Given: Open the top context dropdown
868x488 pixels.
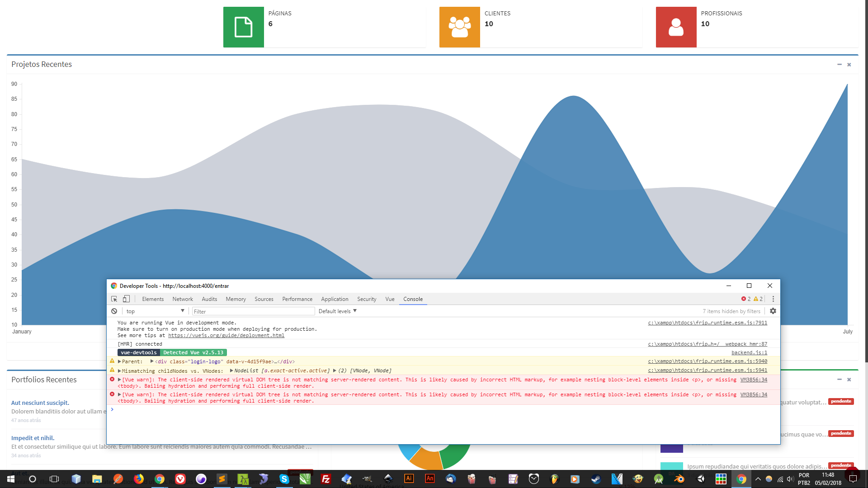Looking at the screenshot, I should click(155, 311).
